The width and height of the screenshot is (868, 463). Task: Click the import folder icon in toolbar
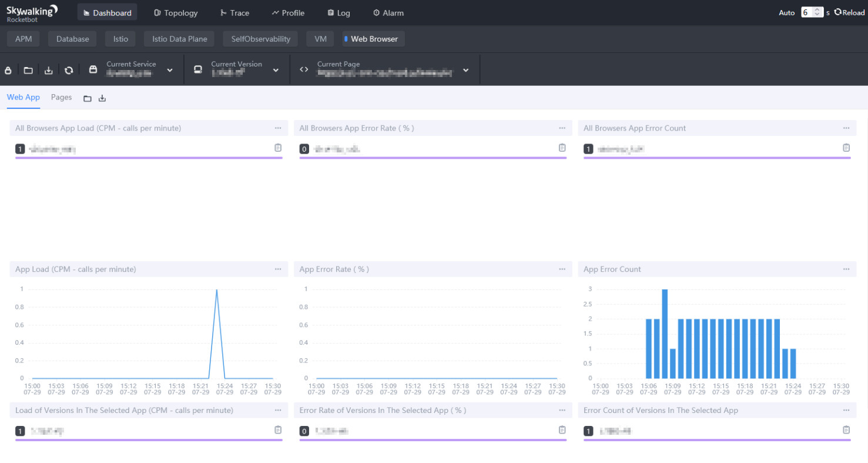28,70
